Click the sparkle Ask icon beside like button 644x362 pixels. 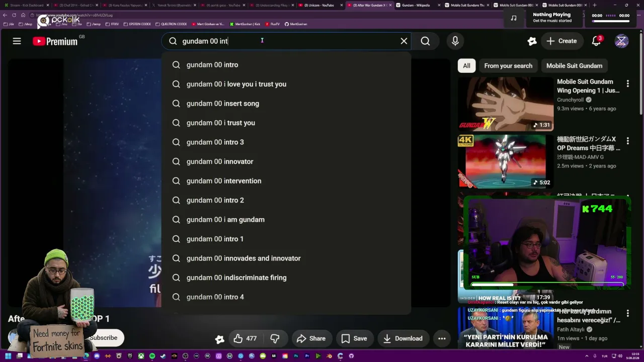point(219,339)
